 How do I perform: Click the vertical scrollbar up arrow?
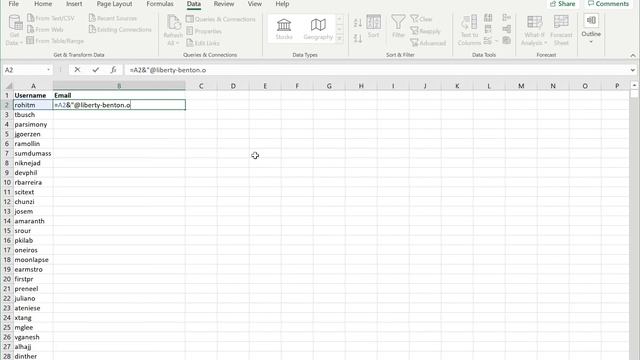[x=634, y=85]
